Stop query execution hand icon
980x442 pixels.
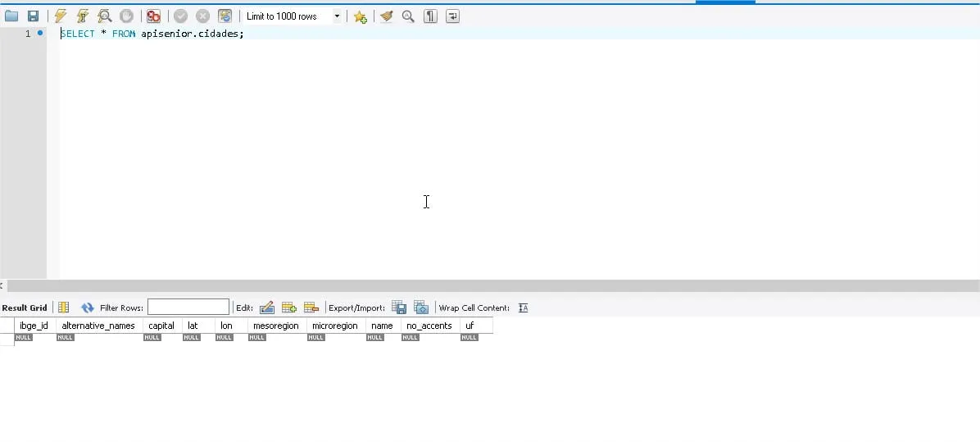pos(126,16)
